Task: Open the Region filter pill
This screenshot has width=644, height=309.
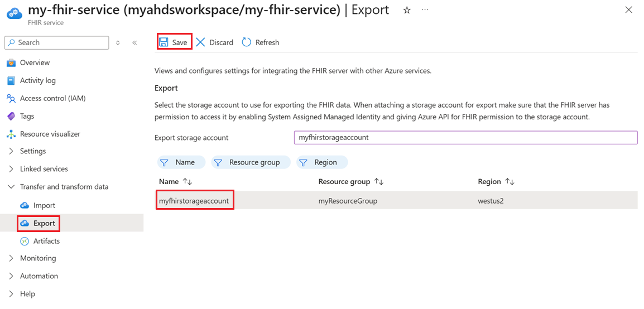Action: coord(322,162)
